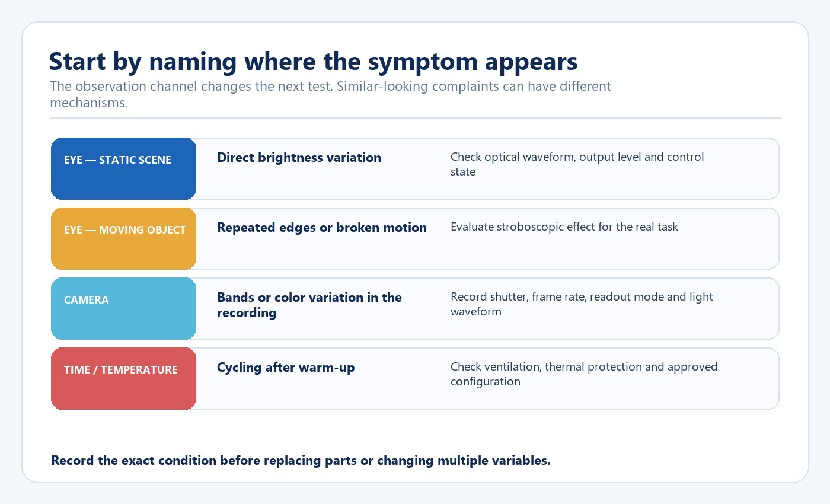Click 'Check optical waveform, output level' description
This screenshot has width=830, height=504.
577,164
